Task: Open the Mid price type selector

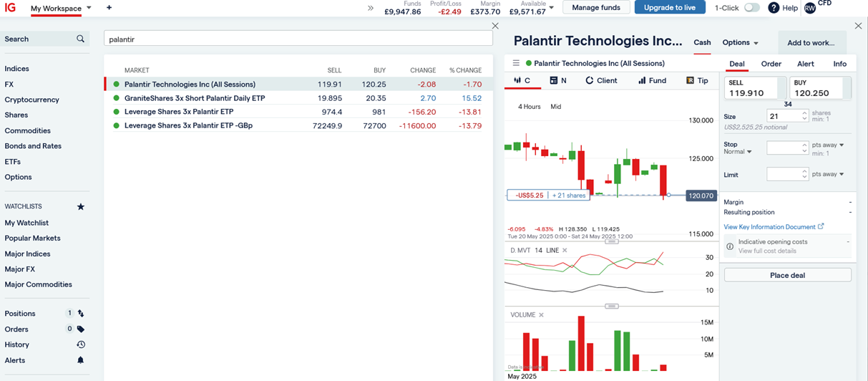Action: (x=556, y=107)
